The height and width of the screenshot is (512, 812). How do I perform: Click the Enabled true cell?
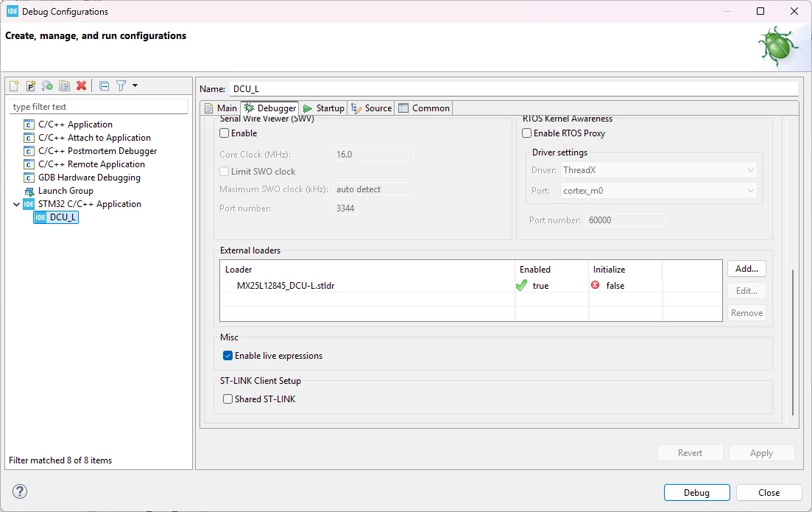coord(551,286)
